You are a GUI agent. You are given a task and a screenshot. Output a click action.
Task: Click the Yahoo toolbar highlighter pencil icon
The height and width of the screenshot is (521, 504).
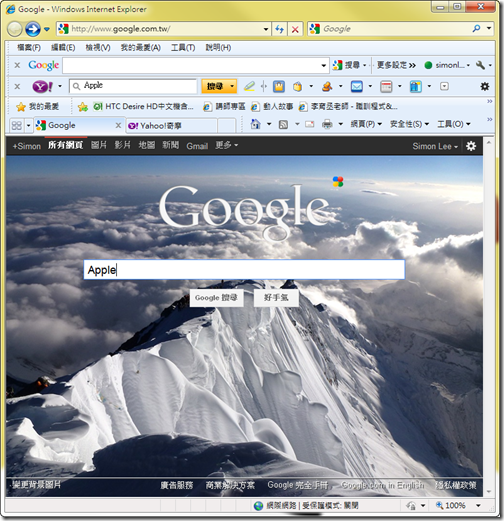coord(249,86)
